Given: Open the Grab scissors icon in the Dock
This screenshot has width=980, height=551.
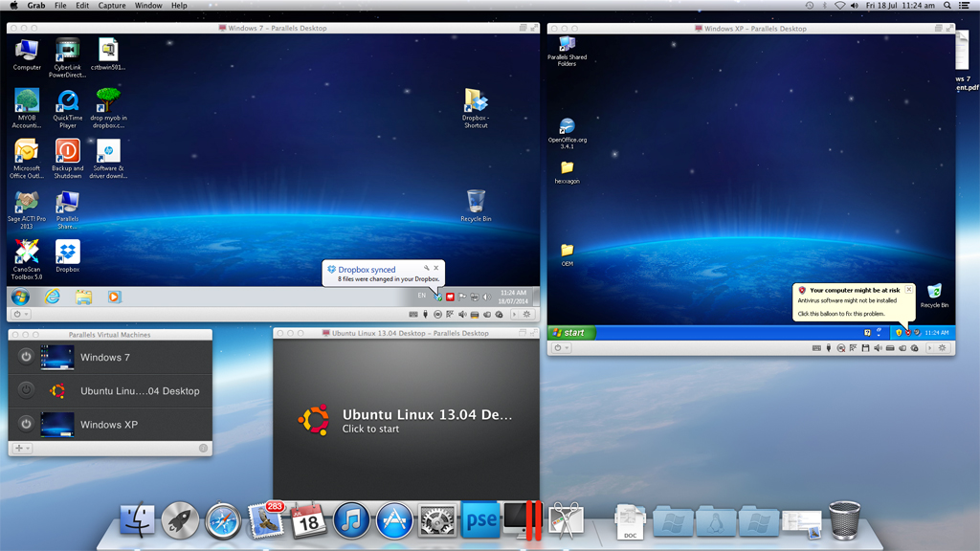Looking at the screenshot, I should click(567, 519).
